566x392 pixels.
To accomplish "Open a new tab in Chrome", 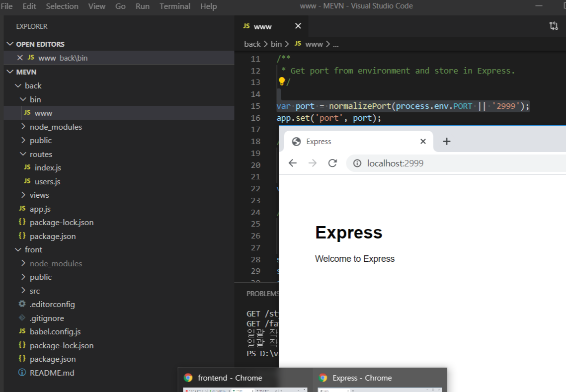I will (447, 141).
